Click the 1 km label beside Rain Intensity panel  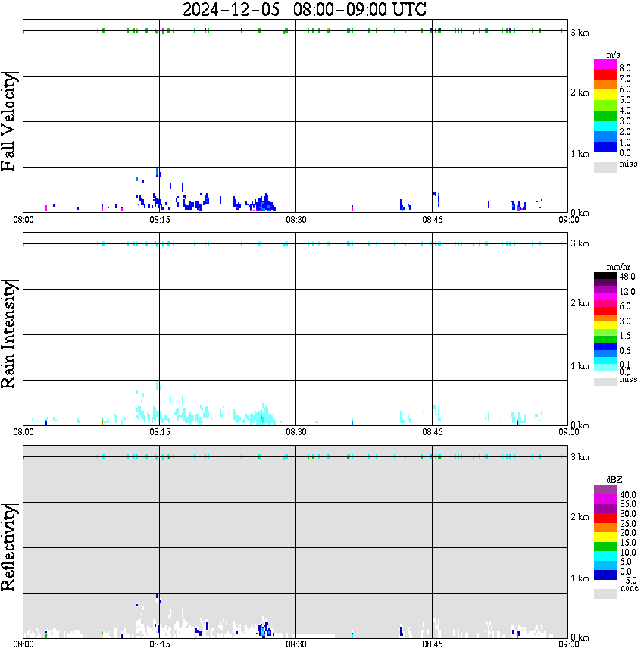point(580,366)
